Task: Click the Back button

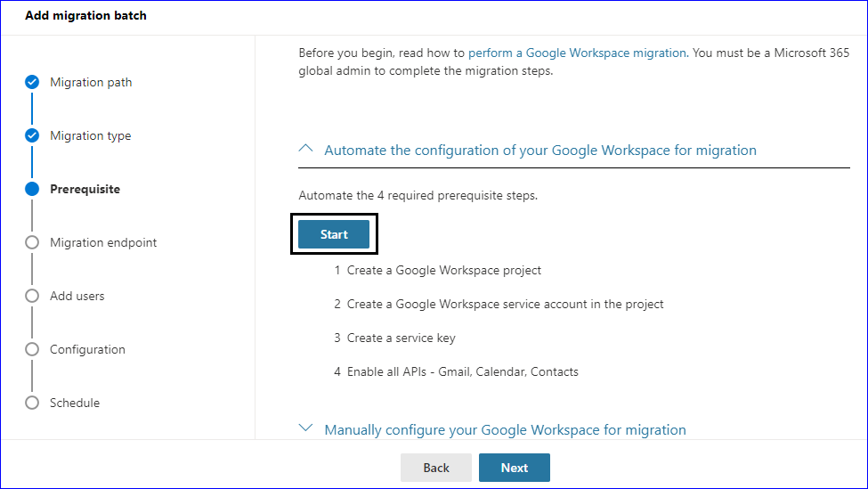Action: (x=436, y=468)
